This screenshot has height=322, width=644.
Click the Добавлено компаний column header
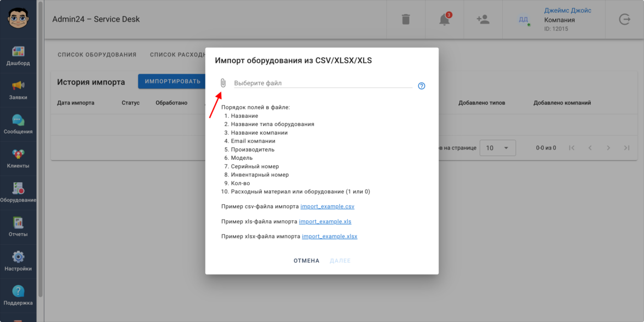pyautogui.click(x=562, y=103)
